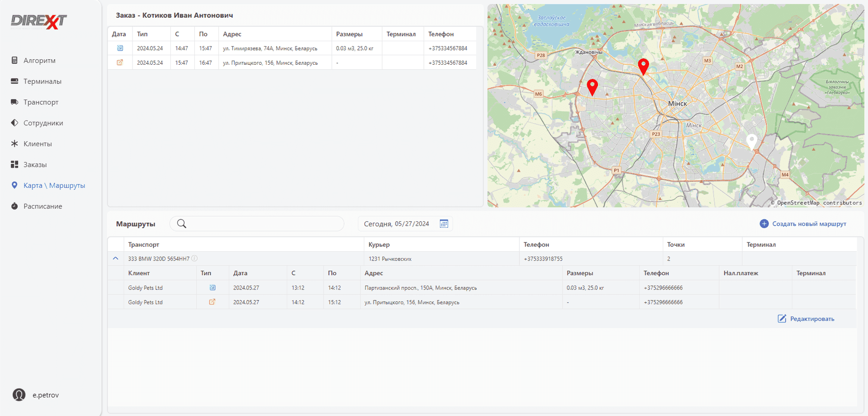868x416 pixels.
Task: Click Создать новый маршрут link
Action: (809, 224)
